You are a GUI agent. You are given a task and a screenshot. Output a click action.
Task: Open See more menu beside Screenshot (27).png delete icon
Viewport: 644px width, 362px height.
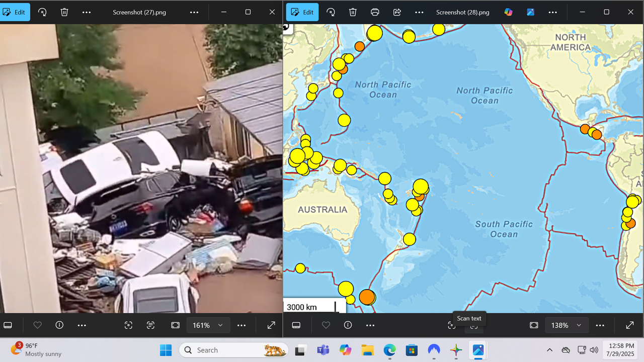point(87,12)
